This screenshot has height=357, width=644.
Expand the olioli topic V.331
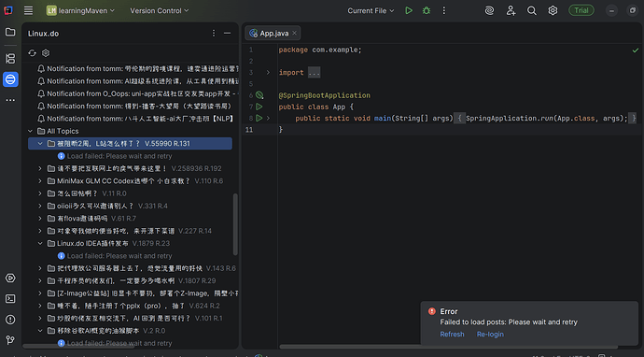point(40,206)
